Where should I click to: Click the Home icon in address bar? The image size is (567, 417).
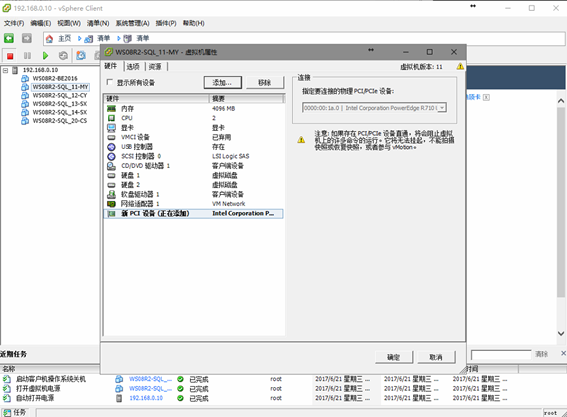49,38
